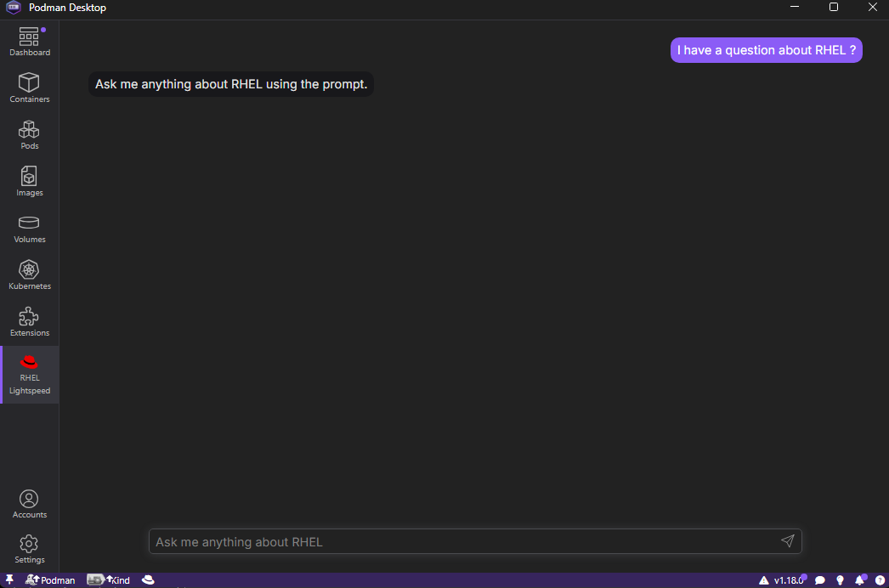Click the v1.18.0 version label

787,580
